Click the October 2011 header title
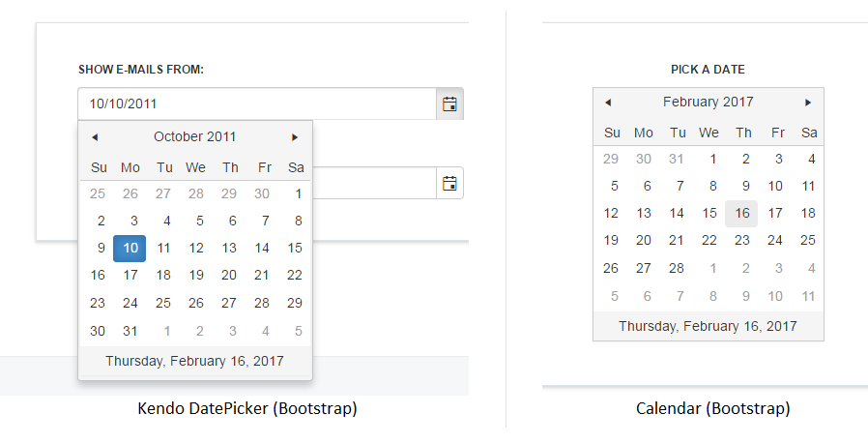This screenshot has width=868, height=444. point(194,137)
